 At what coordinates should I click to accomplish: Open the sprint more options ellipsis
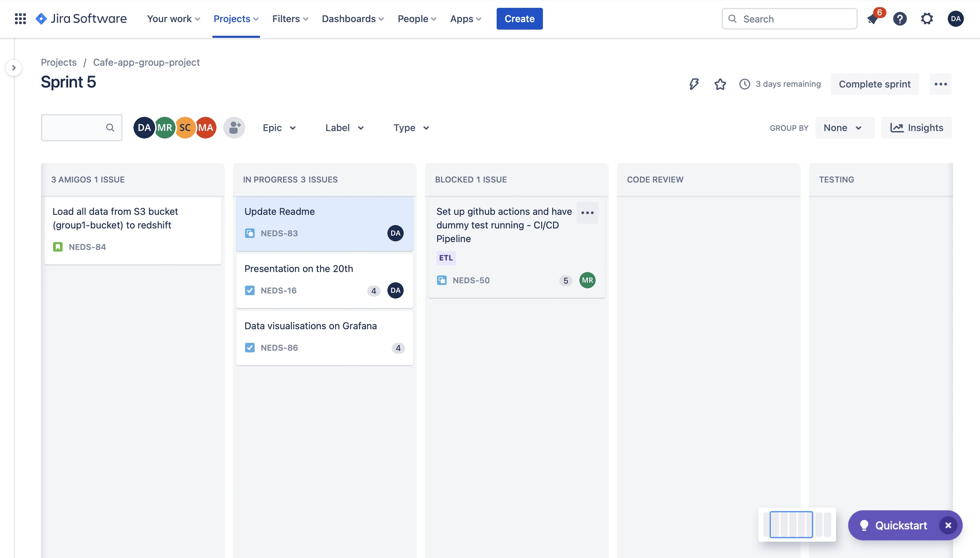[941, 84]
